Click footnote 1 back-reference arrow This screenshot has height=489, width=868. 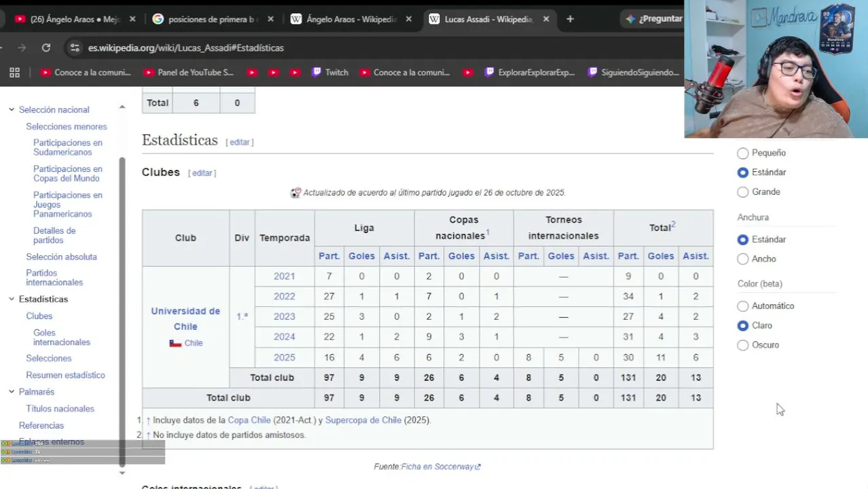tap(148, 420)
